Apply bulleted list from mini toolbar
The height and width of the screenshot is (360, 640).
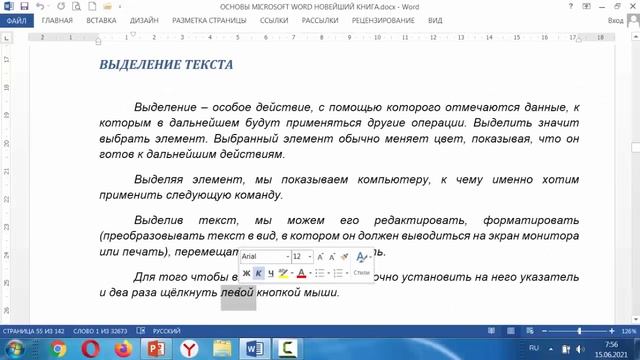(320, 273)
